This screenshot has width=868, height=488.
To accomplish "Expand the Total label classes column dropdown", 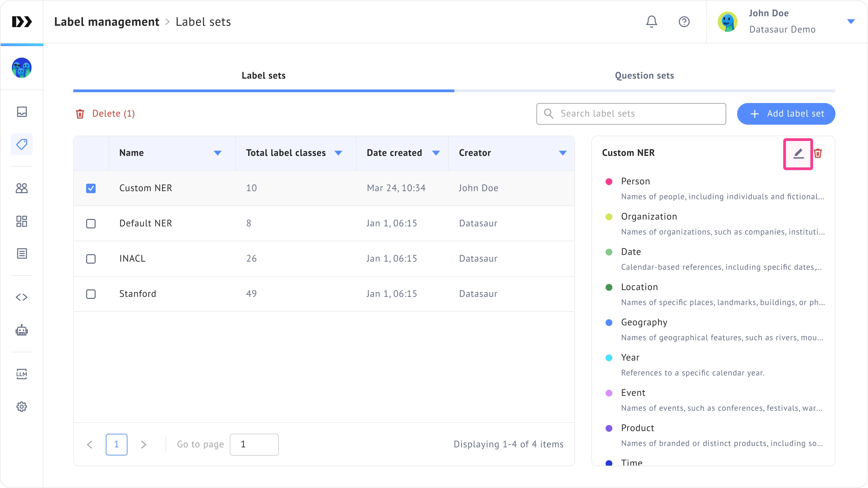I will click(x=338, y=153).
